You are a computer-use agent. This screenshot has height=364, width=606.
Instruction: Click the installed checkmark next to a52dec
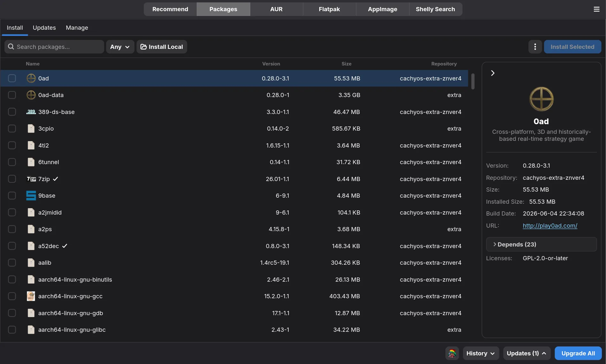(x=64, y=246)
